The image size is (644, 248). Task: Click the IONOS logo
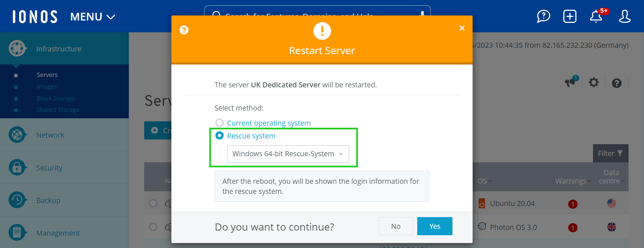[x=35, y=16]
